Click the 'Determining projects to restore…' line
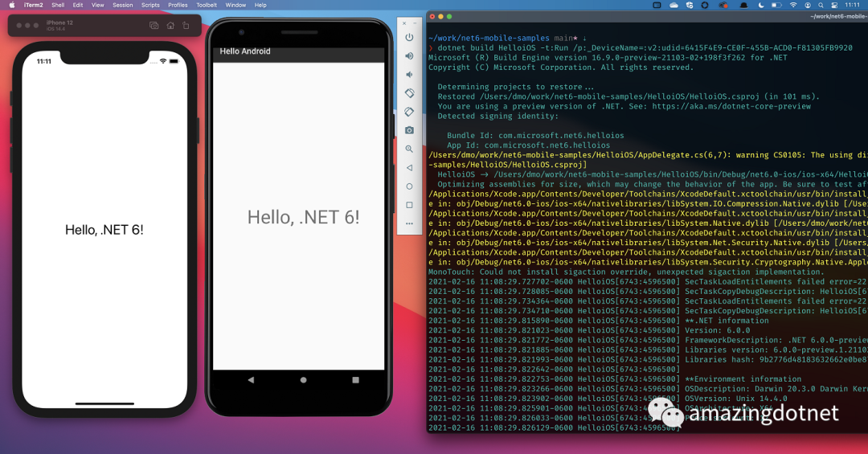This screenshot has height=454, width=868. coord(515,87)
